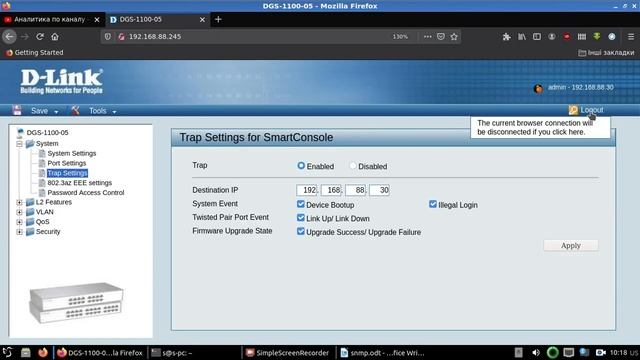This screenshot has width=640, height=360.
Task: Open Getting Started bookmark
Action: tap(35, 53)
